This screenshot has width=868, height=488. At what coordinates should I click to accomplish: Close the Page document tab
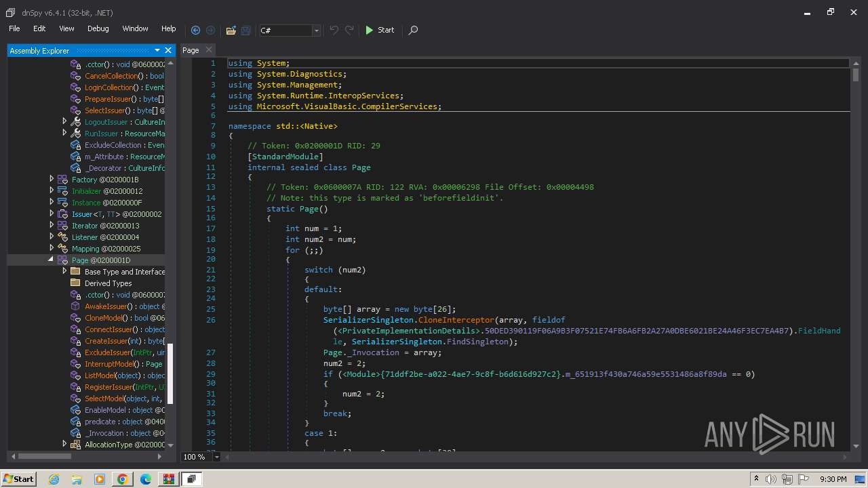coord(209,49)
